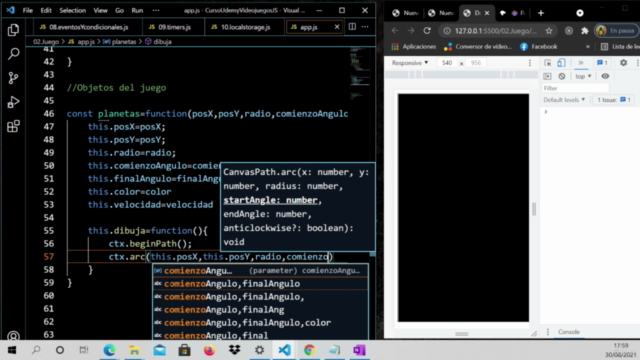Open the Default levels dropdown
The width and height of the screenshot is (640, 360).
(564, 100)
